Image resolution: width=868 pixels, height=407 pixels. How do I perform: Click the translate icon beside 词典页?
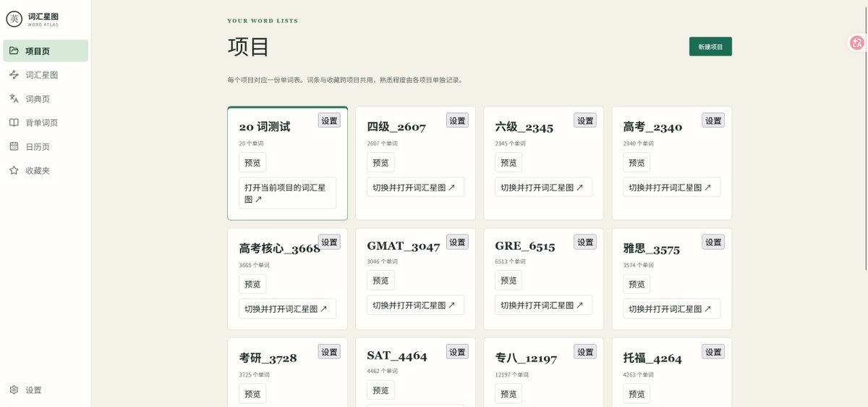tap(14, 98)
